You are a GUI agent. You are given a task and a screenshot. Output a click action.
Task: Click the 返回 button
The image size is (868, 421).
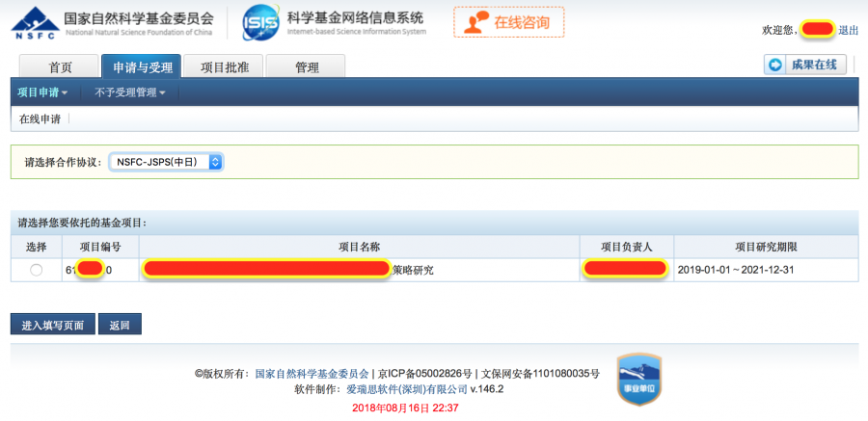120,325
